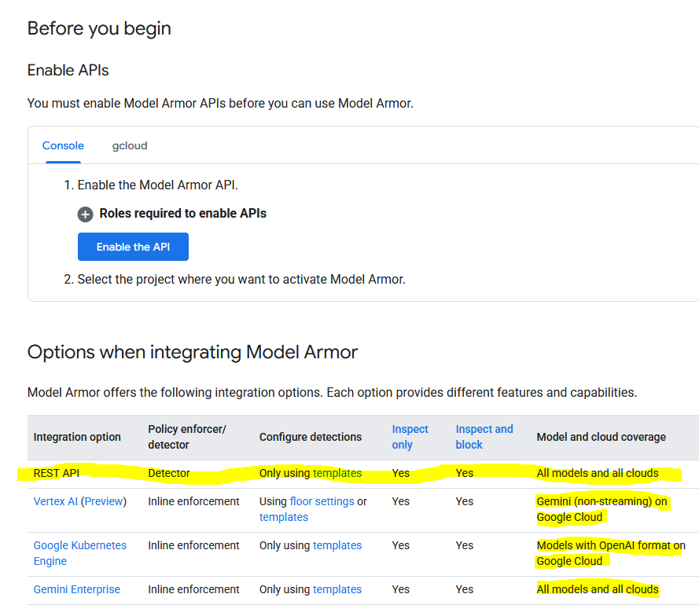
Task: Open templates link in Gemini Enterprise row
Action: point(337,589)
